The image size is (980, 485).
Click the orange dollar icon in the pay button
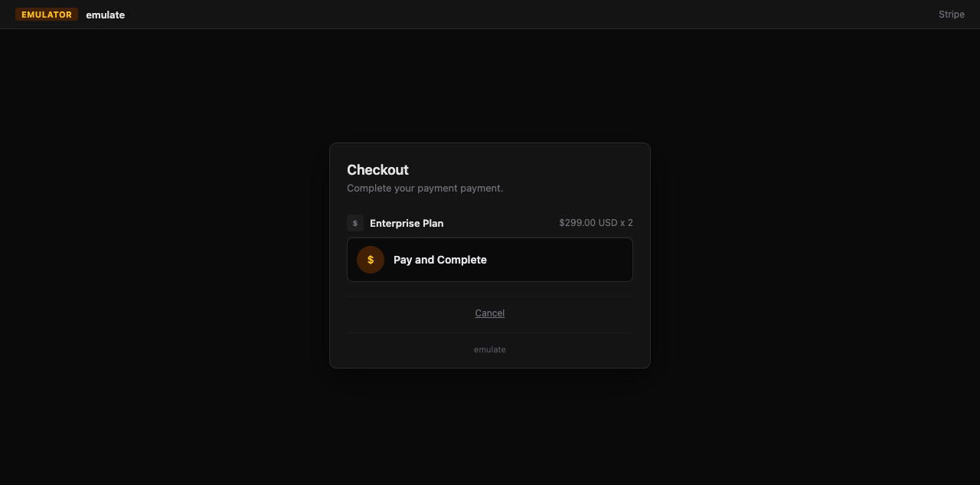[x=371, y=260]
